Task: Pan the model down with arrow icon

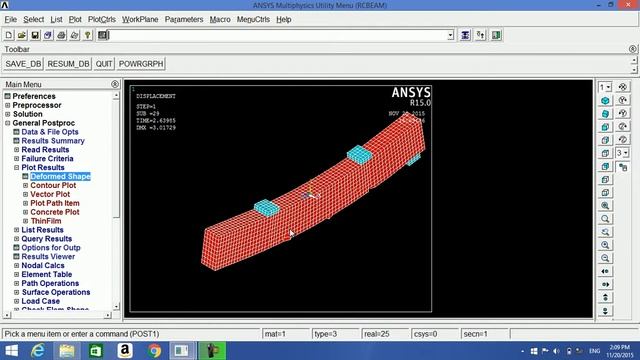Action: click(605, 310)
